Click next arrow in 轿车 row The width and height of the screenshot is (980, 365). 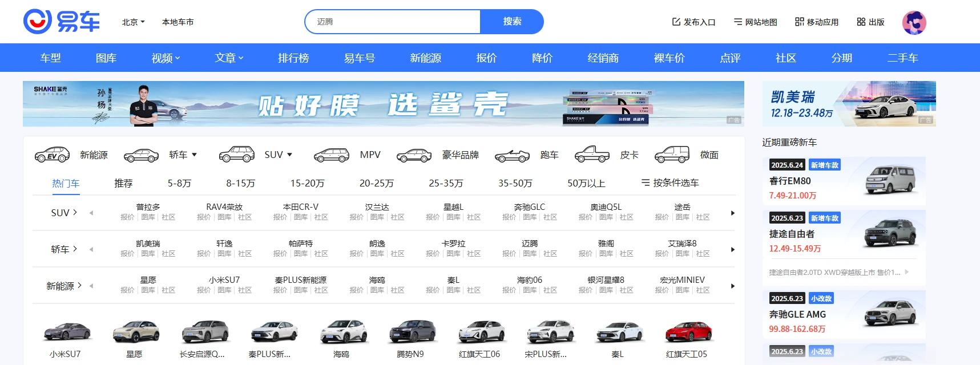(732, 249)
